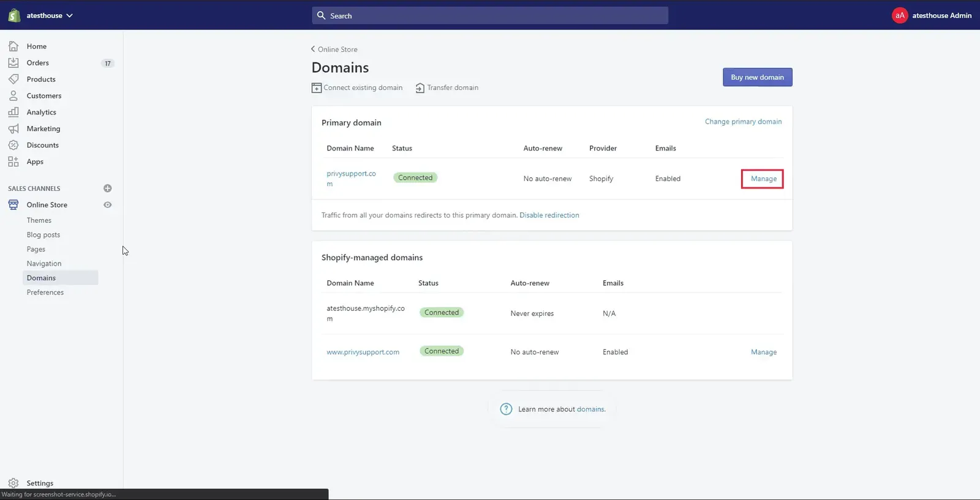
Task: Click the Connect existing domain icon
Action: 317,88
